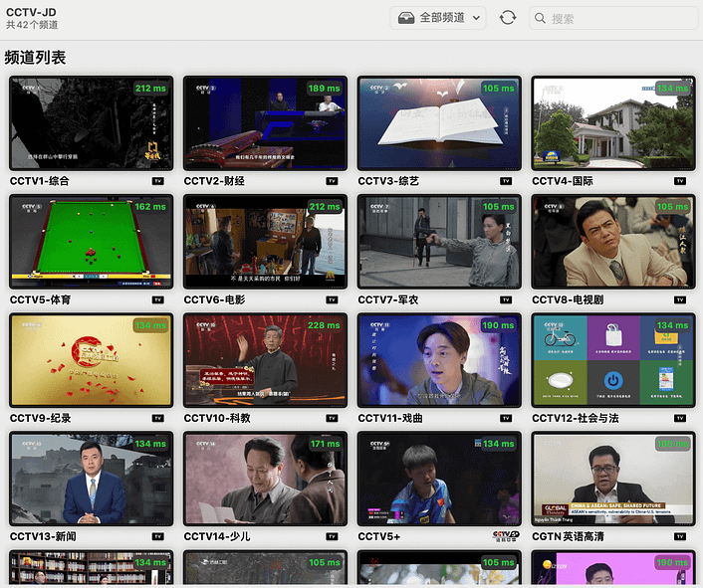Image resolution: width=703 pixels, height=588 pixels.
Task: Click the CCTV8-电视剧 channel name
Action: click(x=568, y=299)
